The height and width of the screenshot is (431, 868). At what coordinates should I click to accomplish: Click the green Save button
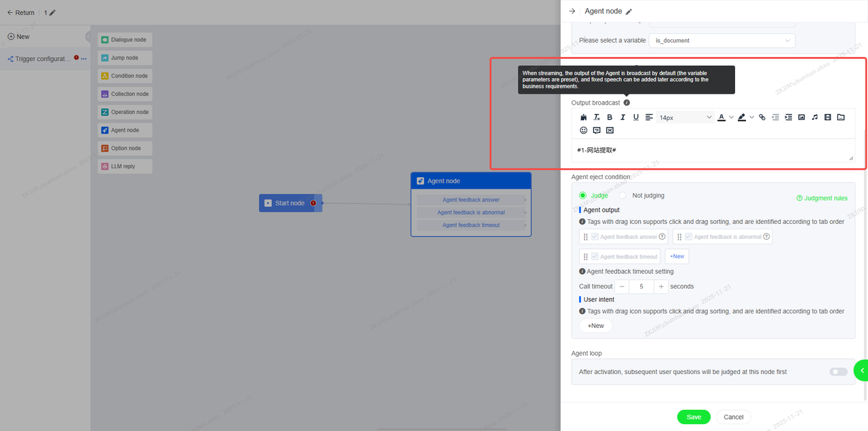click(693, 417)
